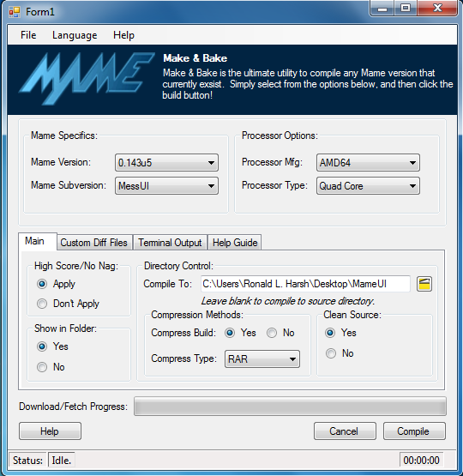Image resolution: width=463 pixels, height=476 pixels.
Task: Click the Form1 window icon in title bar
Action: coord(15,12)
